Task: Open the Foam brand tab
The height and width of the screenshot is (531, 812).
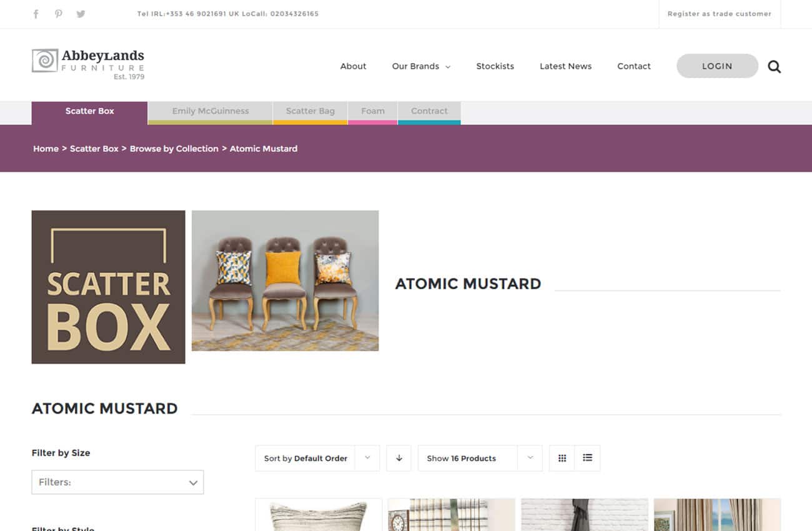Action: pos(372,111)
